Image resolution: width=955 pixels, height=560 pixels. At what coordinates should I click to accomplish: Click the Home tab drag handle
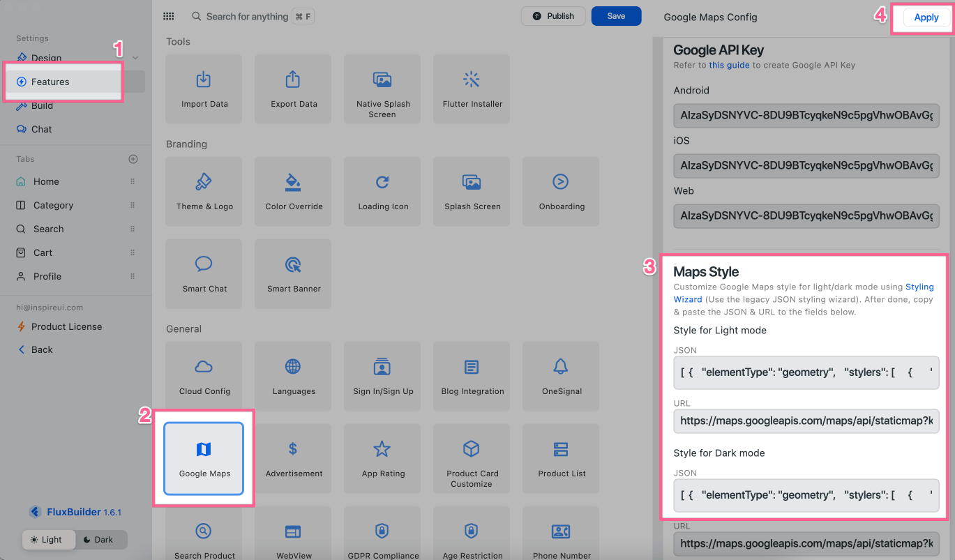click(x=133, y=181)
